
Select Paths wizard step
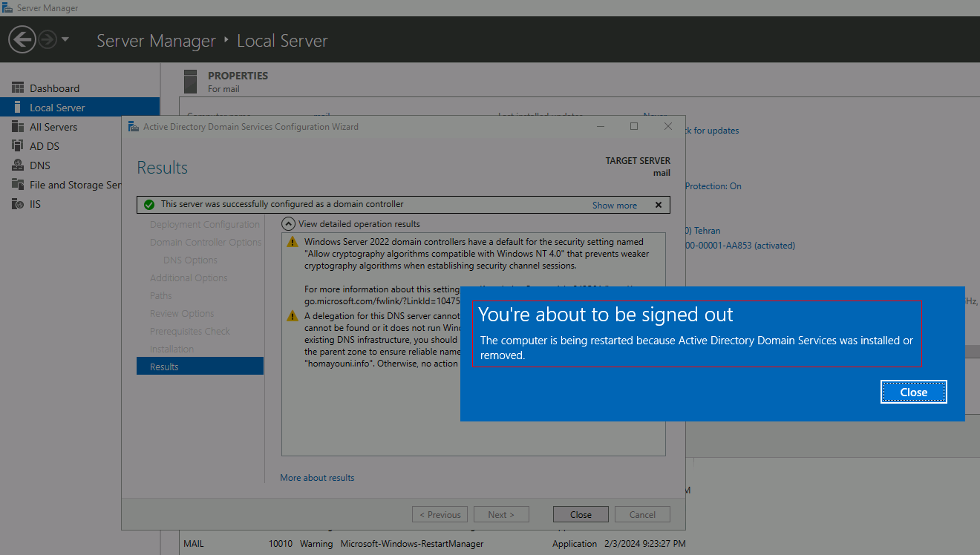[161, 296]
